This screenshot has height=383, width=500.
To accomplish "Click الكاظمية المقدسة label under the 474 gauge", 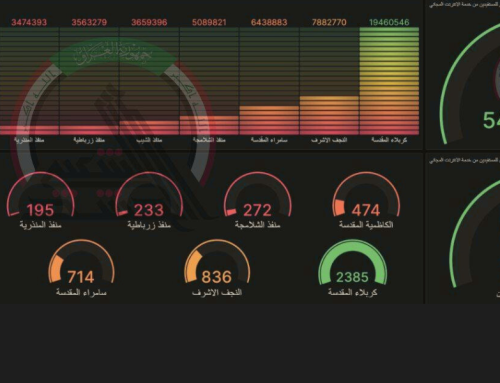I will tap(366, 225).
